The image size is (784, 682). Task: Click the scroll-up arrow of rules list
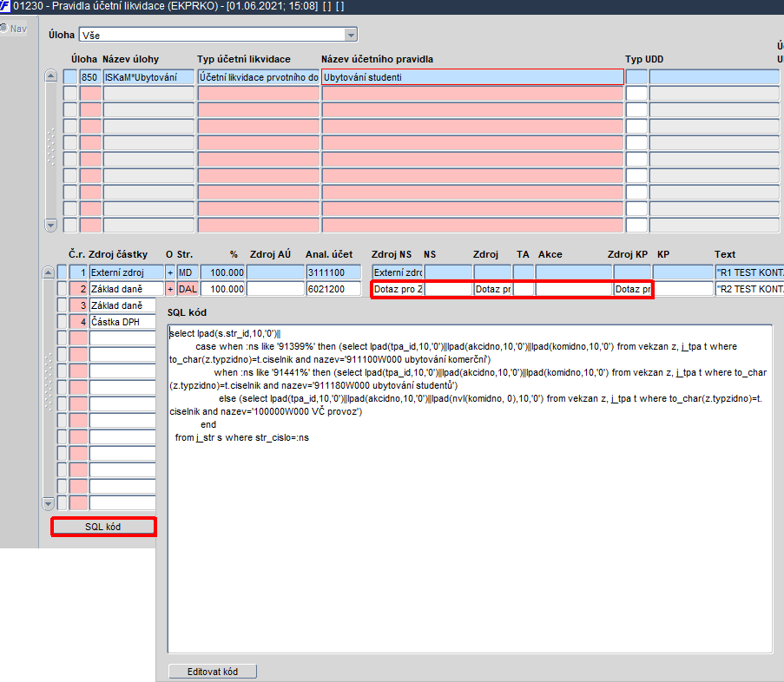tap(50, 76)
